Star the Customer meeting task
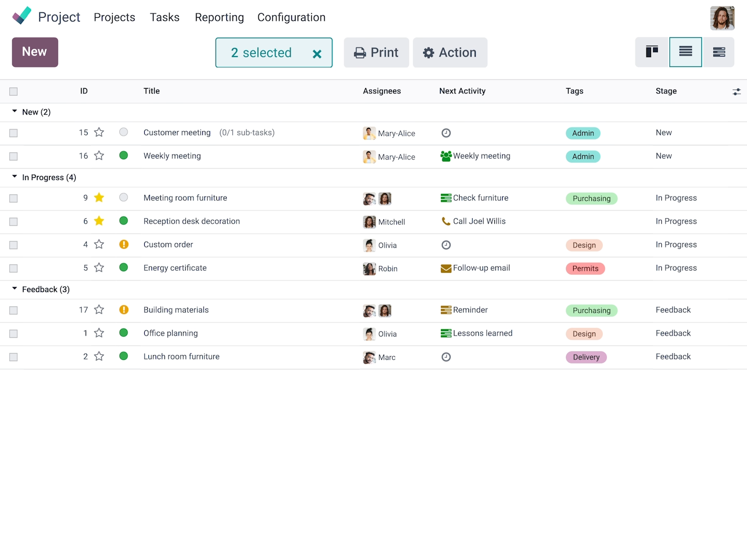This screenshot has height=560, width=747. click(99, 133)
